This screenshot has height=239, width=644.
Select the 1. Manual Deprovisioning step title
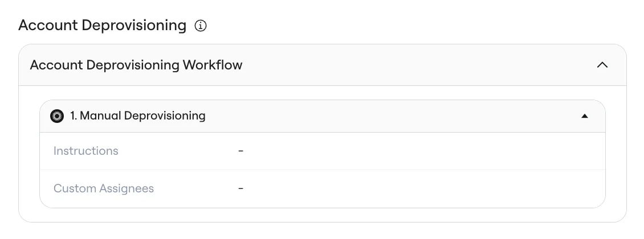click(x=137, y=116)
